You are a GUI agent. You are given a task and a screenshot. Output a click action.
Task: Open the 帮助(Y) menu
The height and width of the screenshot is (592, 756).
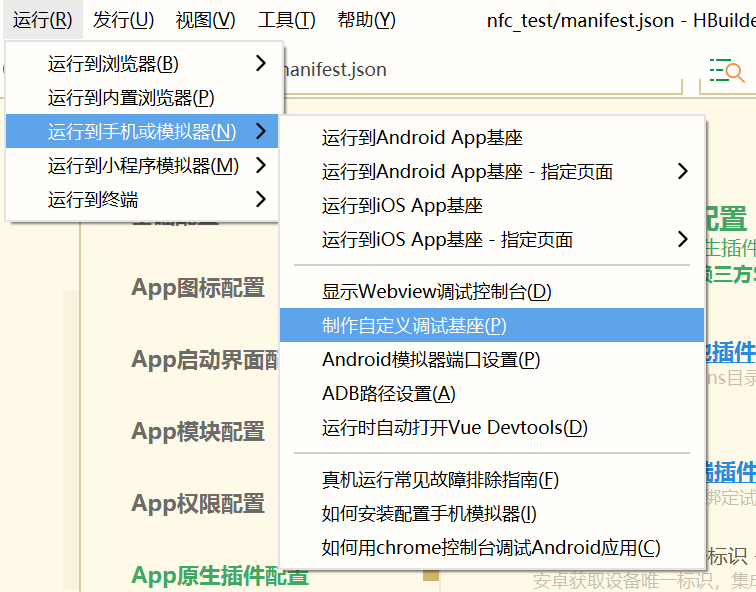click(366, 20)
